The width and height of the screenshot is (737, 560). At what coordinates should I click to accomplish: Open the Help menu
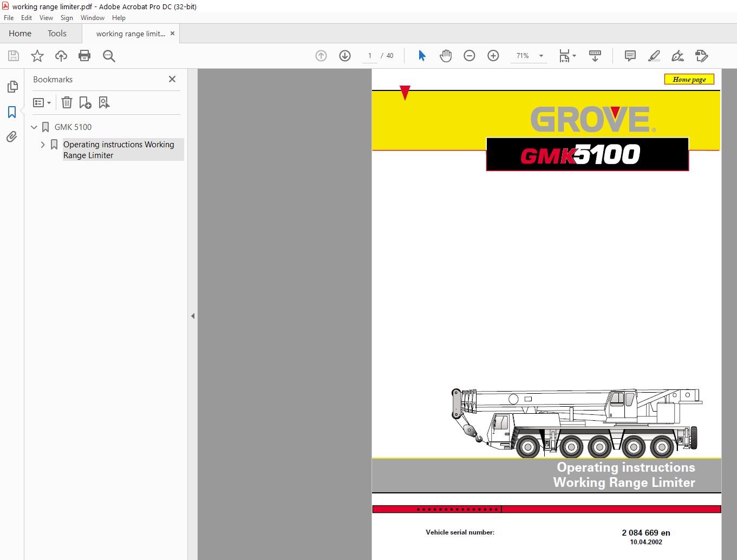pos(119,18)
